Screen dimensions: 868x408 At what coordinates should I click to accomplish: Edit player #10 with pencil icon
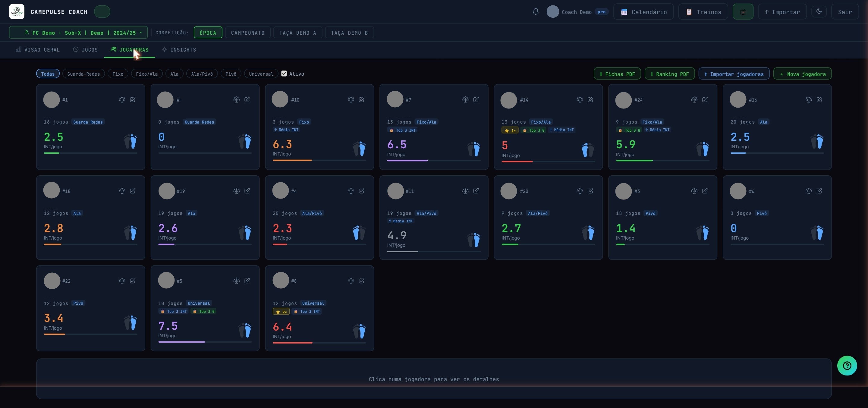(362, 99)
